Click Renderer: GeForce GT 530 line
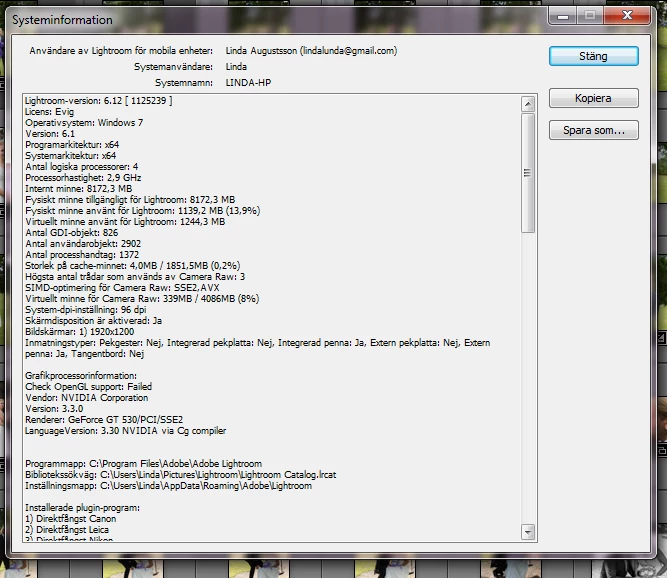The height and width of the screenshot is (578, 667). [104, 420]
